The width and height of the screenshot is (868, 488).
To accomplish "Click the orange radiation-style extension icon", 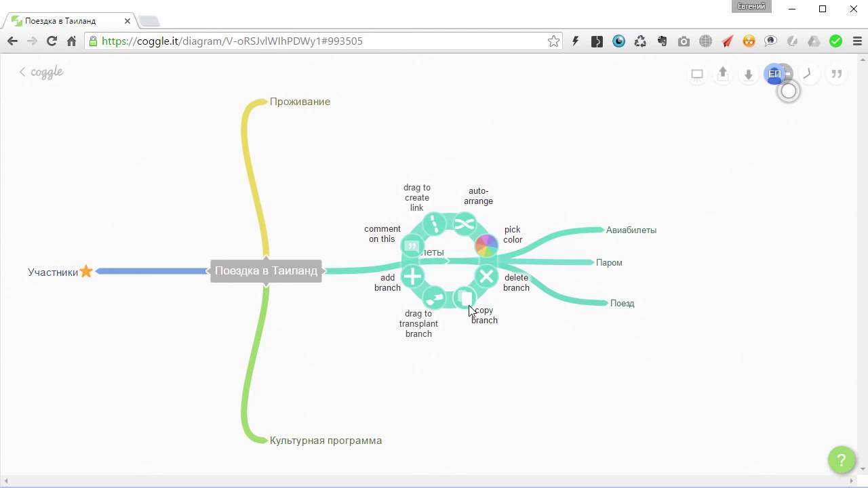I will click(x=749, y=41).
